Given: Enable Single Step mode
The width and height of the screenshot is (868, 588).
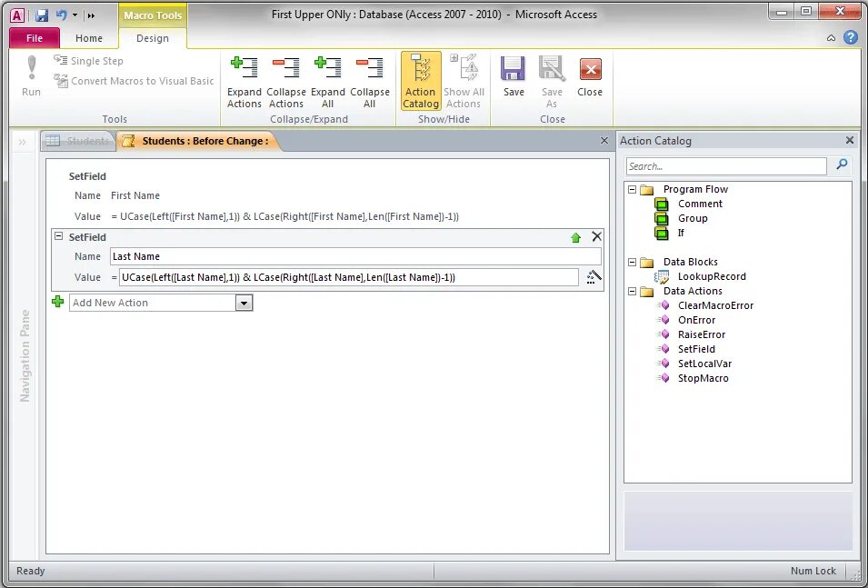Looking at the screenshot, I should (x=88, y=61).
